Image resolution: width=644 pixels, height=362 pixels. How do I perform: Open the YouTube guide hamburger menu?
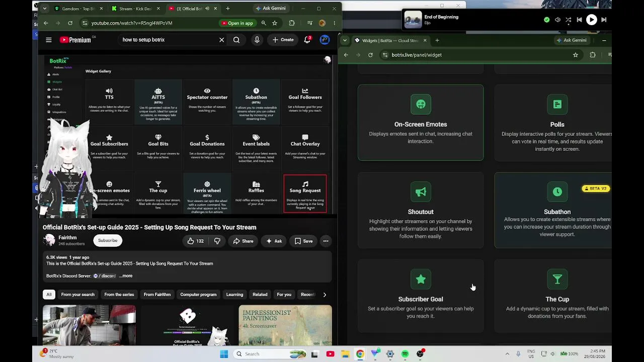coord(49,40)
